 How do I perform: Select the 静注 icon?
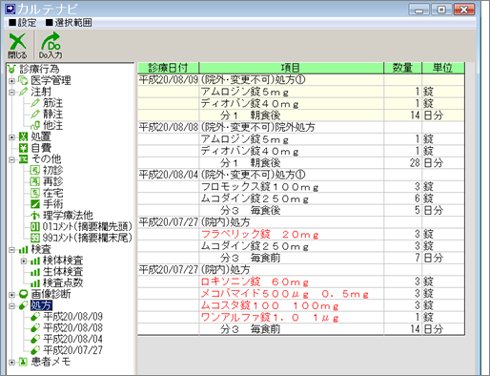click(35, 114)
